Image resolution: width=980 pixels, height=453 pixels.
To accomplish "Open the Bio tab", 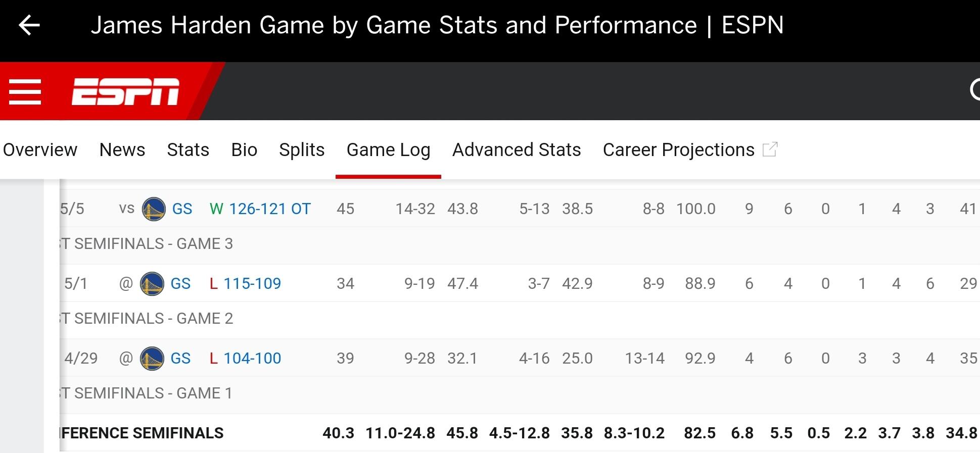I will (x=244, y=150).
